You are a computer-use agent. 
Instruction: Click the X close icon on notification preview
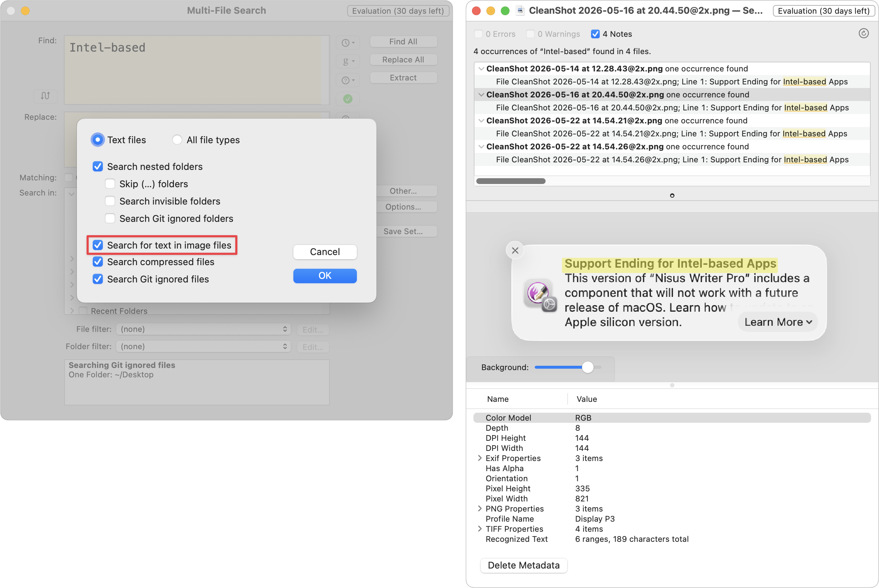[x=515, y=250]
